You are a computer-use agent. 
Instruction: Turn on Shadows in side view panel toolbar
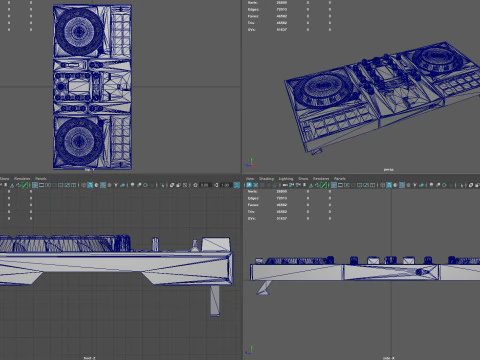422,185
